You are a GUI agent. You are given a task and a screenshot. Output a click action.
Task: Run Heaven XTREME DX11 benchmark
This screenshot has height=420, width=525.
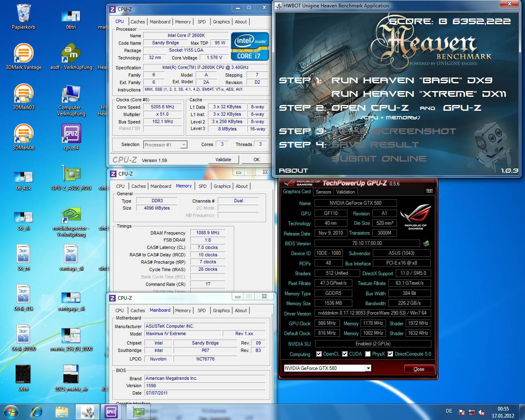[x=419, y=94]
